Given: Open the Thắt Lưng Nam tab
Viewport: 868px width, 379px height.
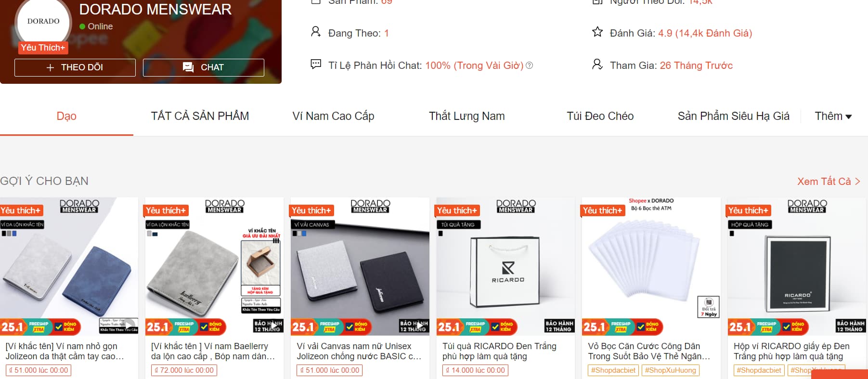Looking at the screenshot, I should pyautogui.click(x=467, y=116).
